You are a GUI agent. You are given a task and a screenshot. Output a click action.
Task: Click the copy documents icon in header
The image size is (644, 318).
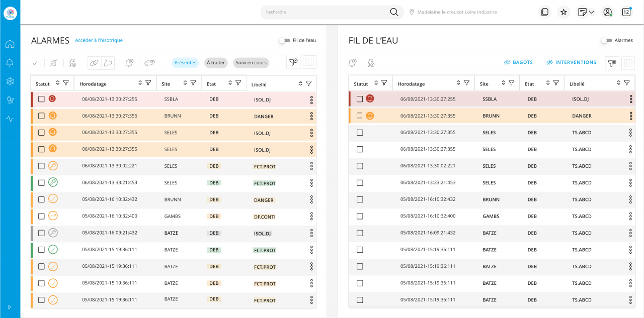pos(544,12)
